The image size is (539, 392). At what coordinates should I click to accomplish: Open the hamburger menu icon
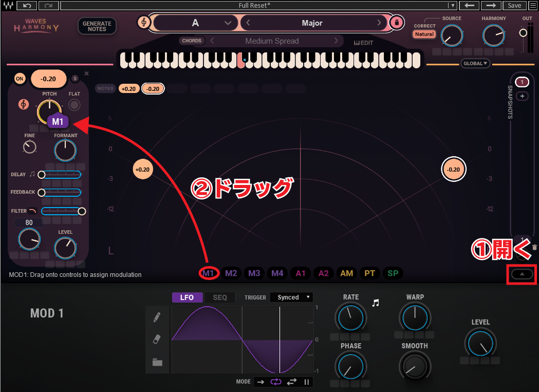pyautogui.click(x=533, y=6)
